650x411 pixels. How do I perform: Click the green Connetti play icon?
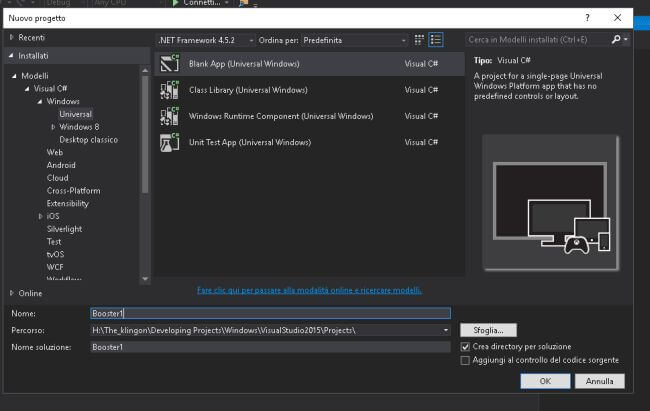175,3
